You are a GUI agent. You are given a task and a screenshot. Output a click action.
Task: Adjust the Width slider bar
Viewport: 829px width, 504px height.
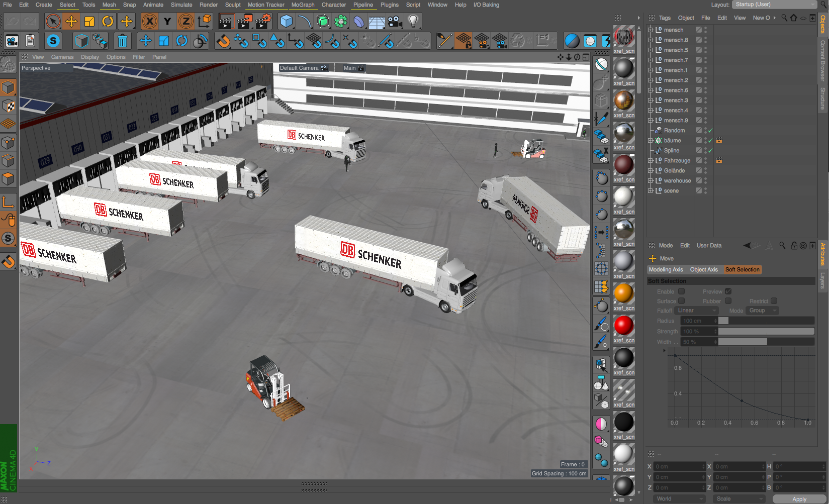coord(766,342)
